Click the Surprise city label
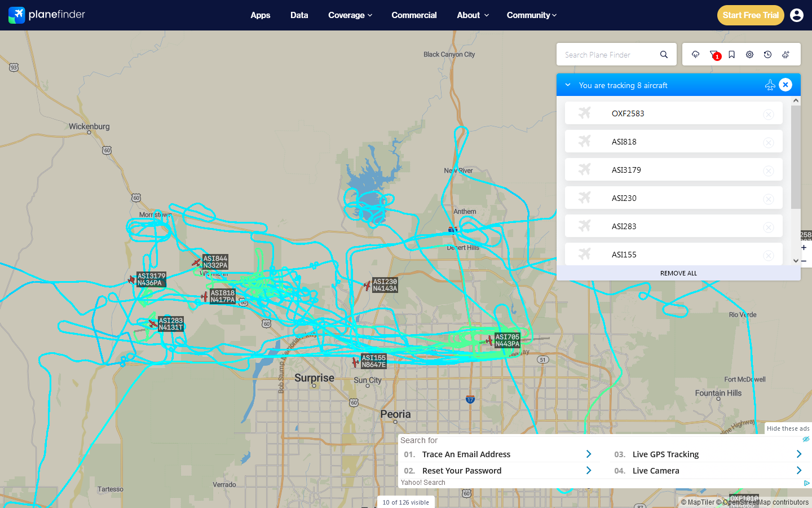Image resolution: width=812 pixels, height=508 pixels. click(x=314, y=378)
